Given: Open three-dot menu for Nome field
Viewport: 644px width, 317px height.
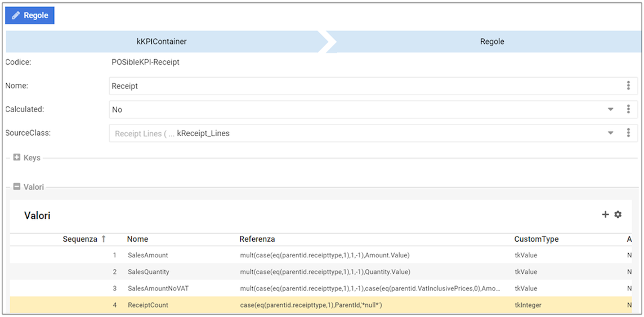Looking at the screenshot, I should pyautogui.click(x=628, y=86).
